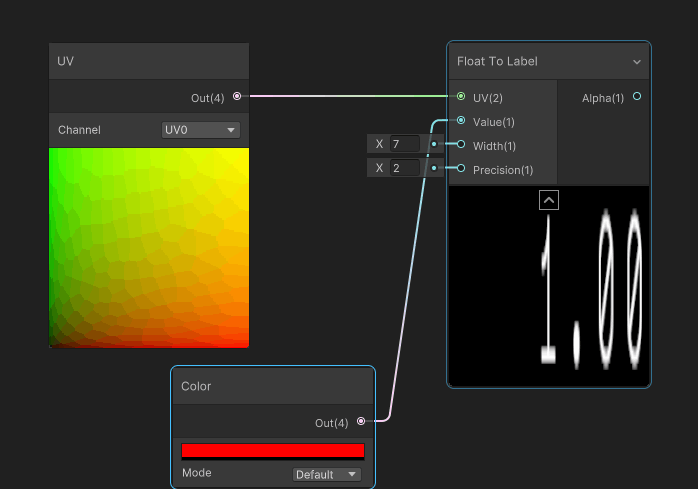Click the UV node gradient preview
The height and width of the screenshot is (489, 698).
[x=149, y=248]
